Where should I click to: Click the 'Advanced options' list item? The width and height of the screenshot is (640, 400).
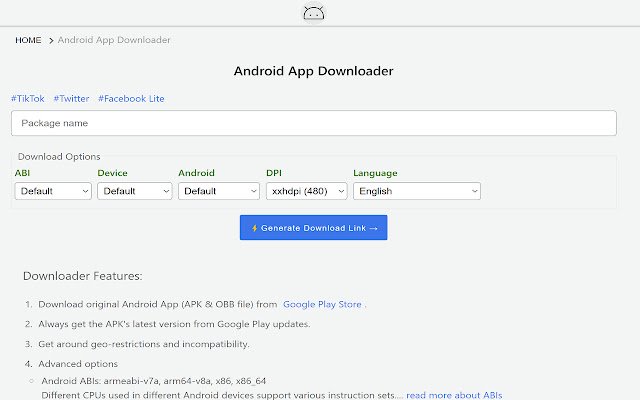(78, 364)
